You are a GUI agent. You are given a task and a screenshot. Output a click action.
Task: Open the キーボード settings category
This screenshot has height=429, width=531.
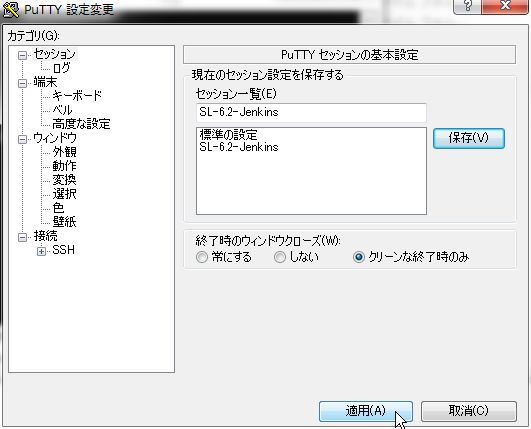tap(77, 96)
